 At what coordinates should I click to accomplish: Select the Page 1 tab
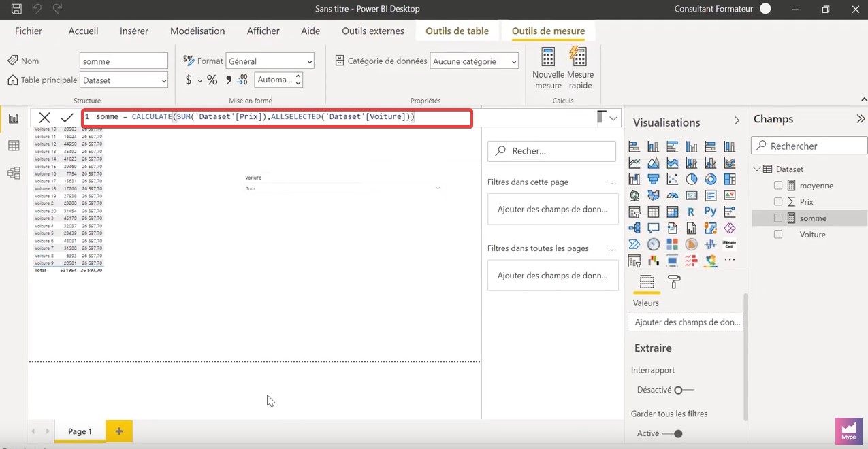pos(80,431)
